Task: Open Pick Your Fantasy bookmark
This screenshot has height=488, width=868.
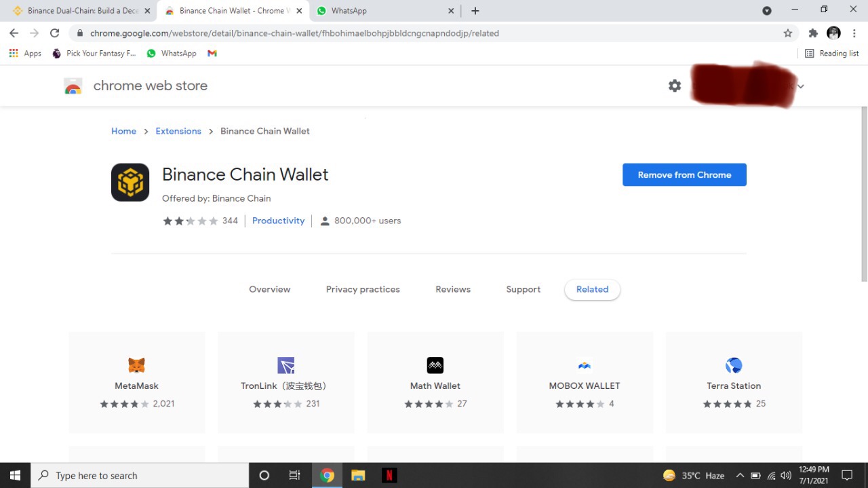Action: click(x=94, y=53)
